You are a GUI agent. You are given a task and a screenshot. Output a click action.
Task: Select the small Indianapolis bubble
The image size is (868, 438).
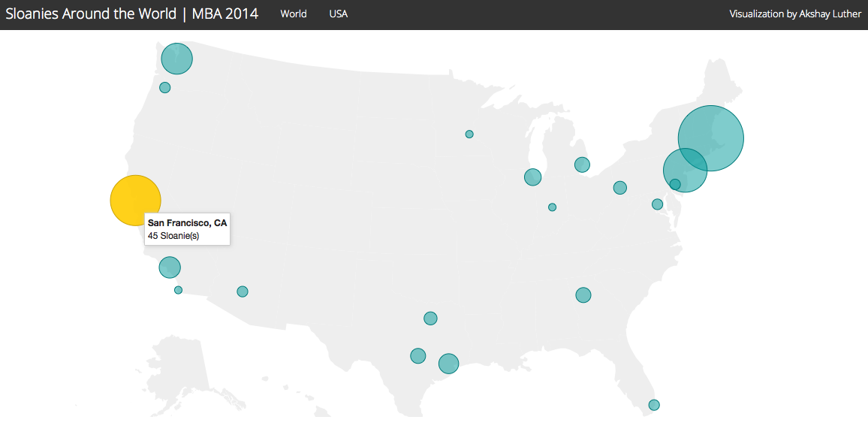[x=552, y=207]
